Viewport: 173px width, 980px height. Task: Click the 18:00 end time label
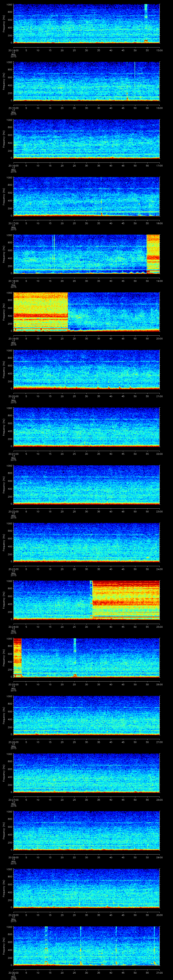[x=159, y=223]
